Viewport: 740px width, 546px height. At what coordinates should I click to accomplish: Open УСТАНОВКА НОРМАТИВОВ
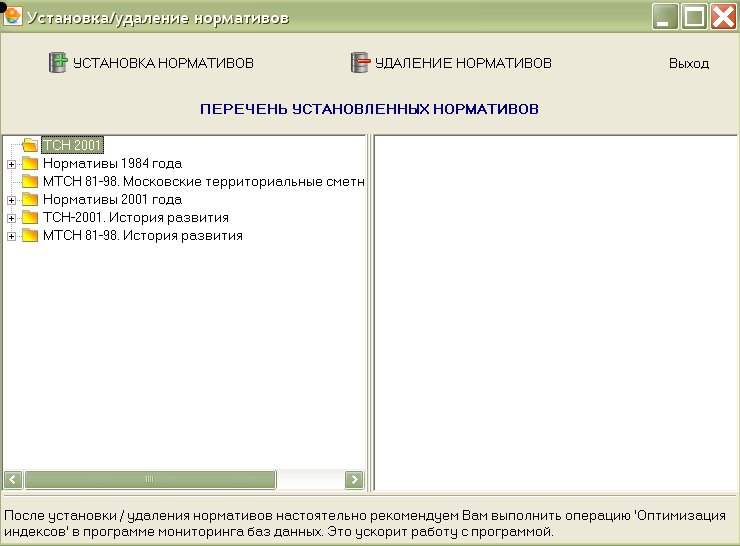pyautogui.click(x=151, y=63)
